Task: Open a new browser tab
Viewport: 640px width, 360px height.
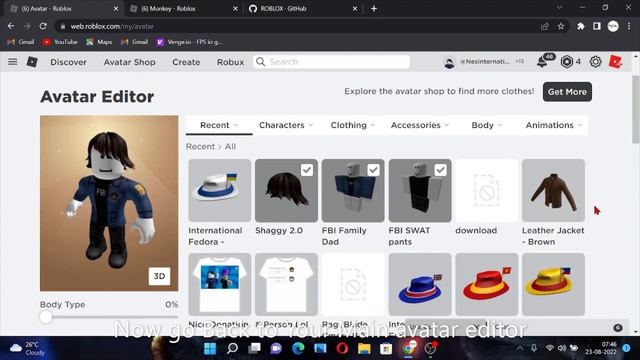Action: point(374,9)
